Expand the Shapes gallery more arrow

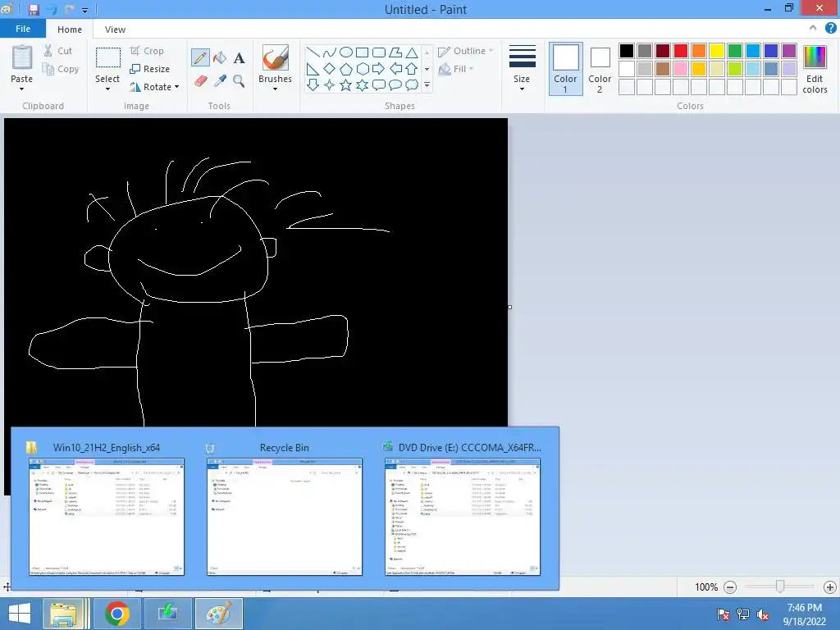tap(427, 84)
